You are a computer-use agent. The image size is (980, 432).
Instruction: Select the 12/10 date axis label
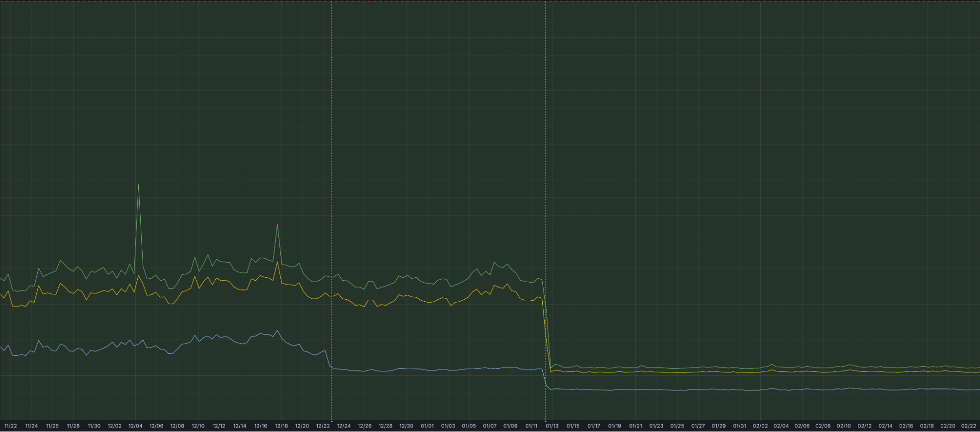pyautogui.click(x=198, y=426)
